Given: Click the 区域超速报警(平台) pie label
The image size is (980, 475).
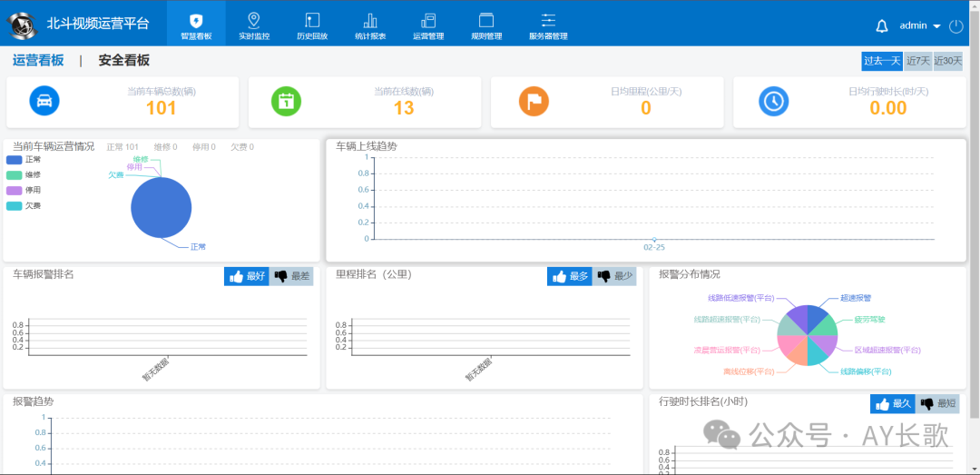Looking at the screenshot, I should point(887,349).
